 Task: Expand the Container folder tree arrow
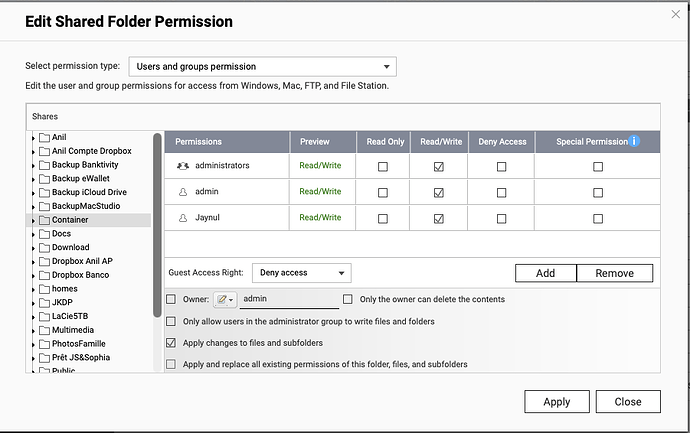(x=33, y=221)
